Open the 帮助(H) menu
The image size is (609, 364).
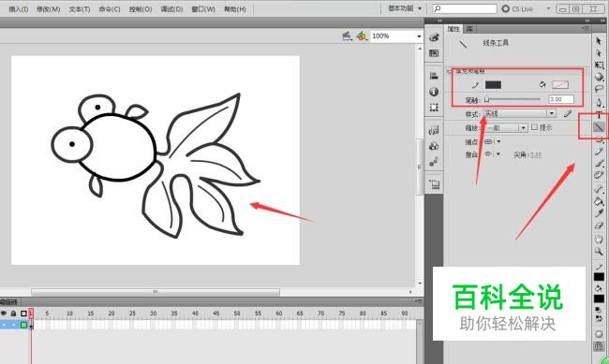point(235,9)
